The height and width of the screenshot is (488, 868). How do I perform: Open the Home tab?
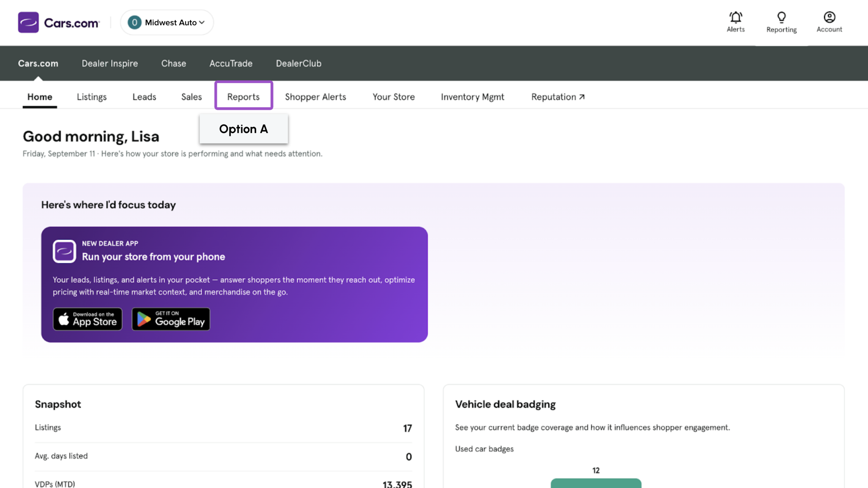coord(40,97)
